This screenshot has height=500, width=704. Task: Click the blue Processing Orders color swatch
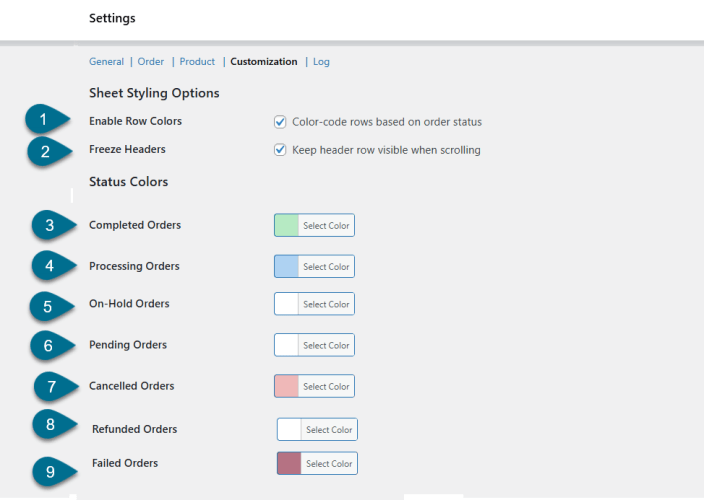(x=286, y=266)
